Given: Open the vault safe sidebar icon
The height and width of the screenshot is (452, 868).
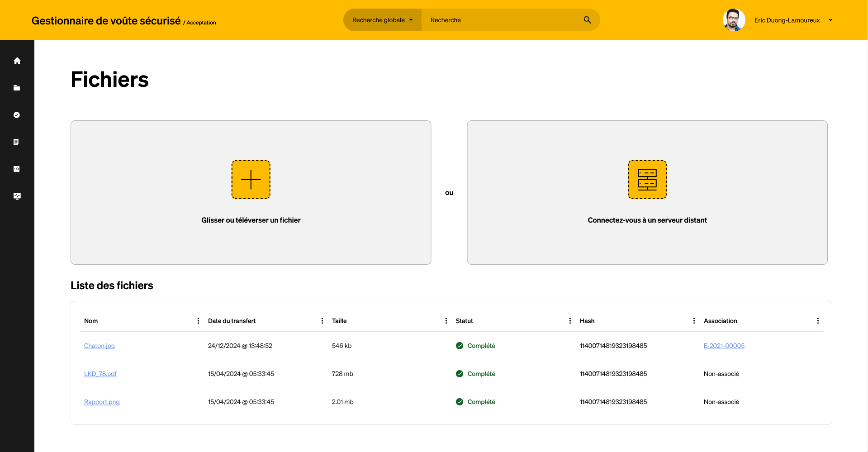Looking at the screenshot, I should click(17, 169).
